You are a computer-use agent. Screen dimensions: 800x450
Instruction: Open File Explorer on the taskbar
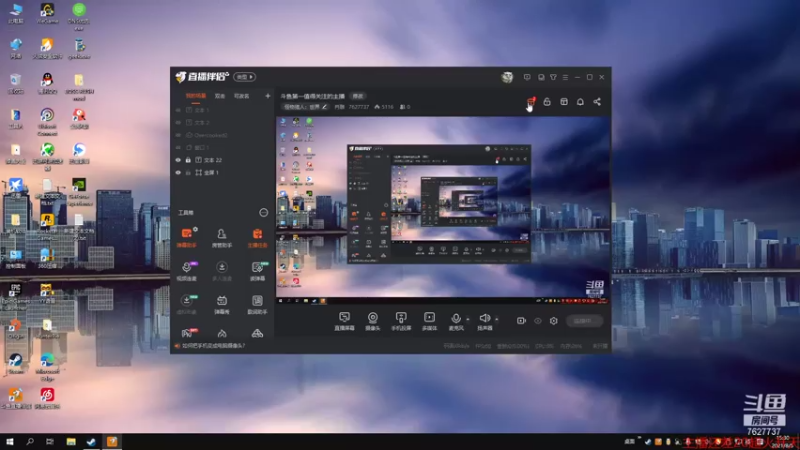[71, 441]
